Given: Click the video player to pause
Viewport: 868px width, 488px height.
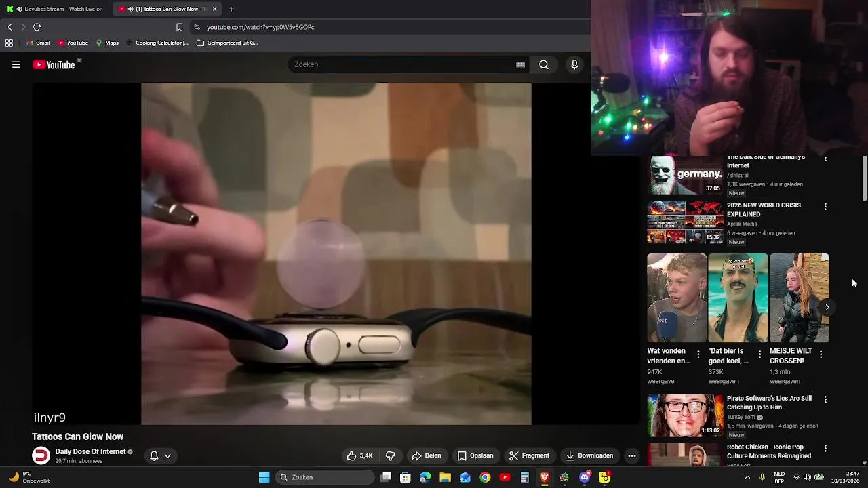Looking at the screenshot, I should click(x=336, y=253).
